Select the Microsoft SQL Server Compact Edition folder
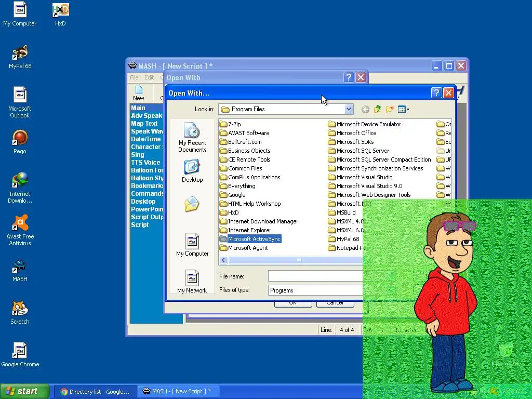Screen dimensions: 532x399 point(380,159)
